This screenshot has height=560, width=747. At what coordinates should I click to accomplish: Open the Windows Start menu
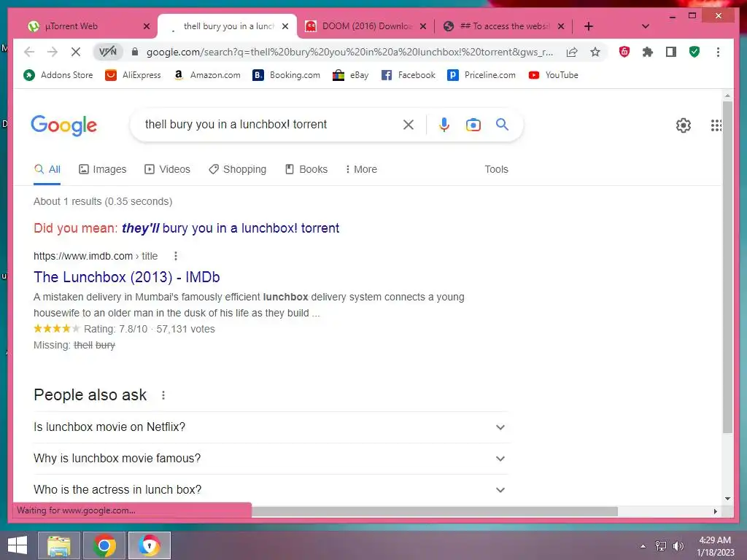(18, 545)
